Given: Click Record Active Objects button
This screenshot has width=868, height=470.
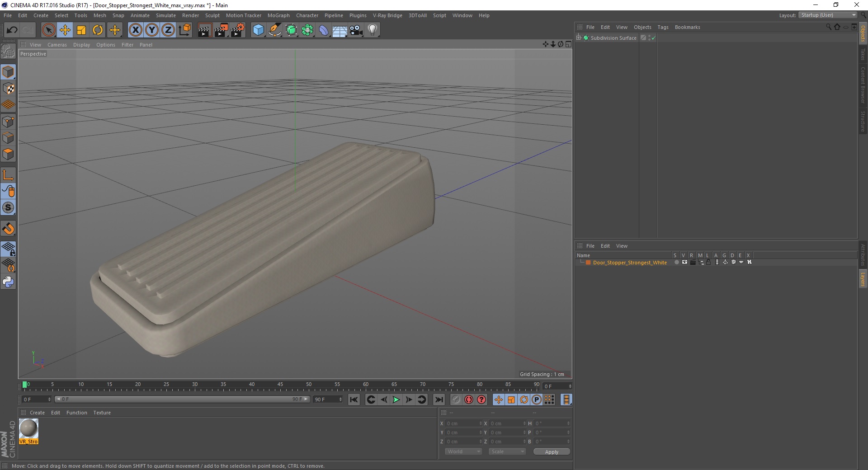Looking at the screenshot, I should tap(456, 399).
